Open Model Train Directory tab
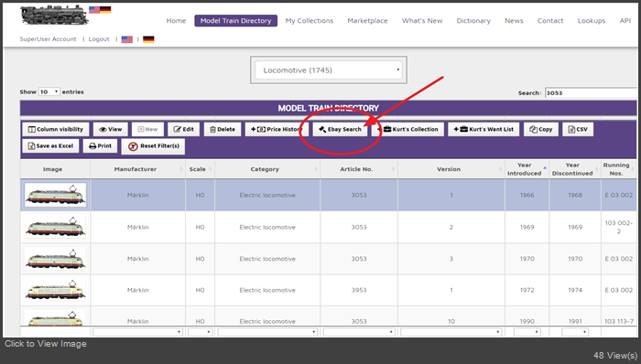Image resolution: width=641 pixels, height=364 pixels. [236, 21]
